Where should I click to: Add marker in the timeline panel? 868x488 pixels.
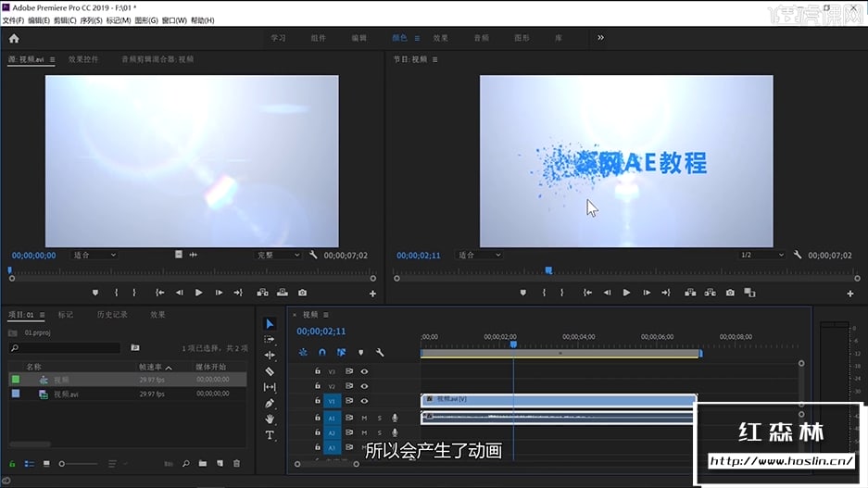tap(361, 353)
